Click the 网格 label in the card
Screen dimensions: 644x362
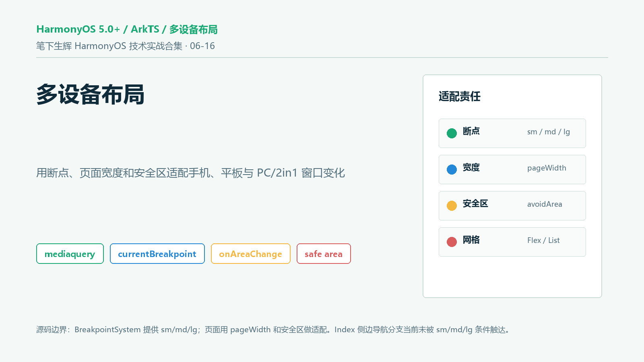click(x=471, y=240)
